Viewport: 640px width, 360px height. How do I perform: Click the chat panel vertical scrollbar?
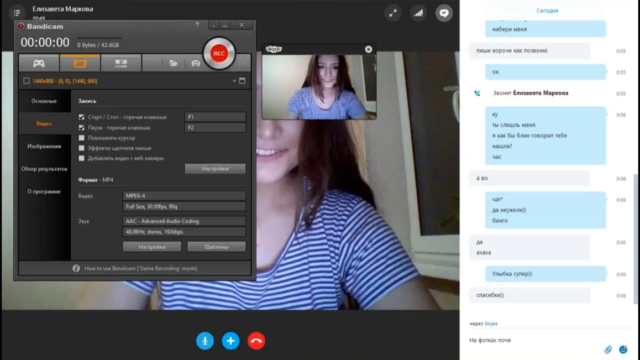coord(636,239)
